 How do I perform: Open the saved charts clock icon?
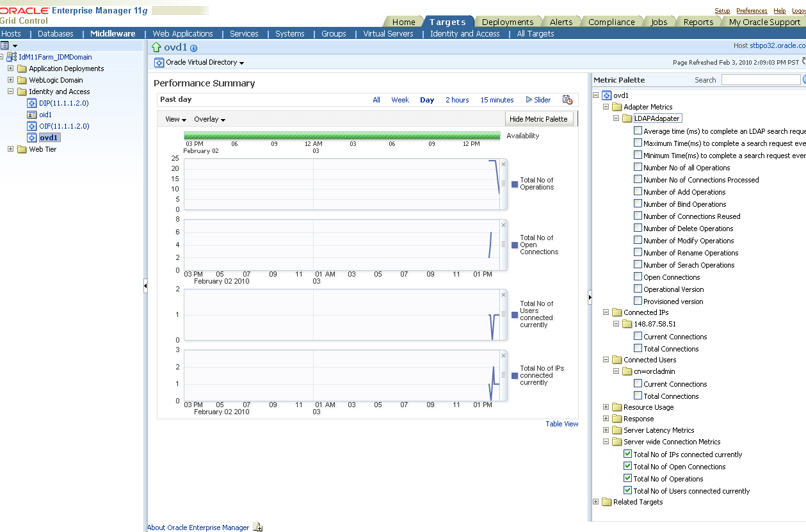[567, 100]
